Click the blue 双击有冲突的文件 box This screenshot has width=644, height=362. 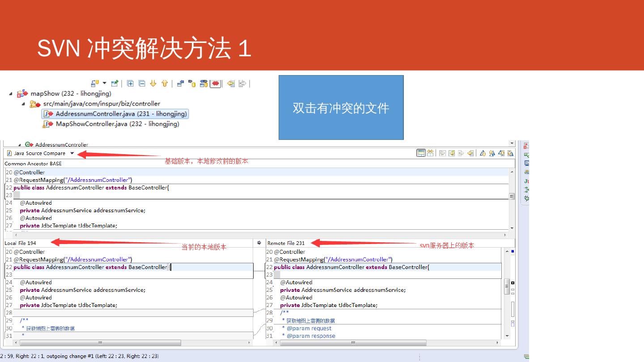(x=341, y=108)
